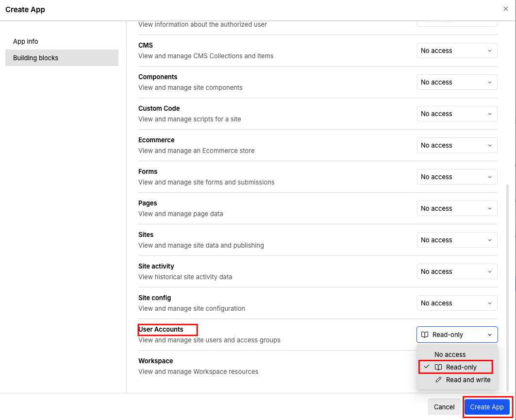The height and width of the screenshot is (420, 516).
Task: Click the pencil icon beside Read and write
Action: (437, 380)
